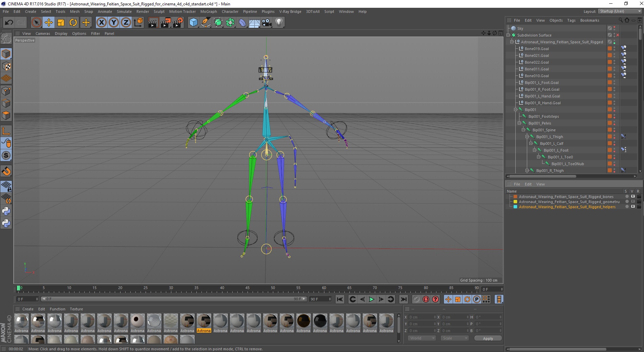Toggle visibility of the geometry layer
644x352 pixels.
point(632,201)
